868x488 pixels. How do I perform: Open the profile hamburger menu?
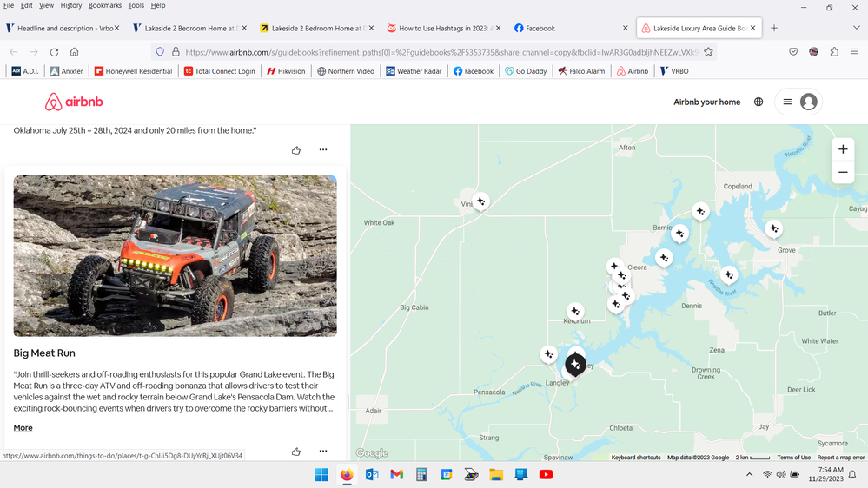point(797,102)
